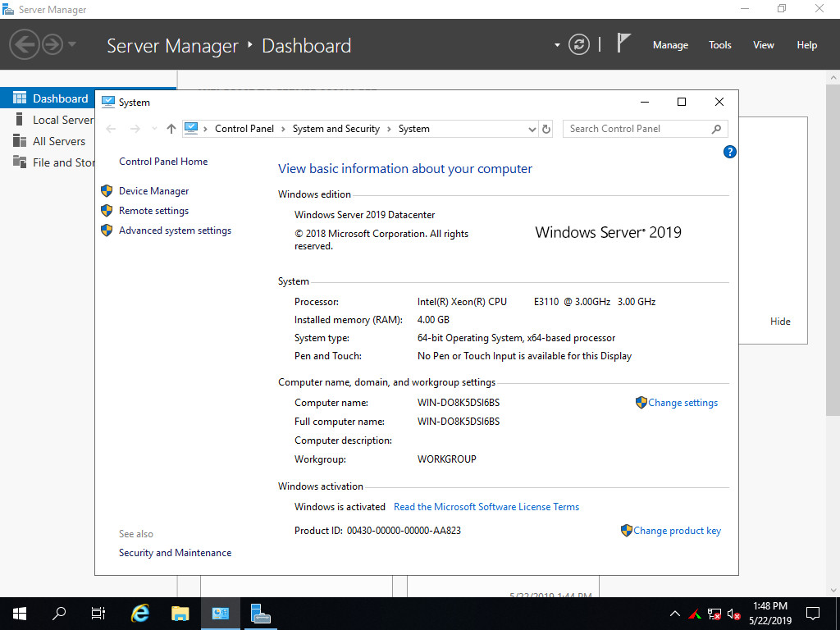Open Device Manager link
This screenshot has height=630, width=840.
tap(153, 191)
